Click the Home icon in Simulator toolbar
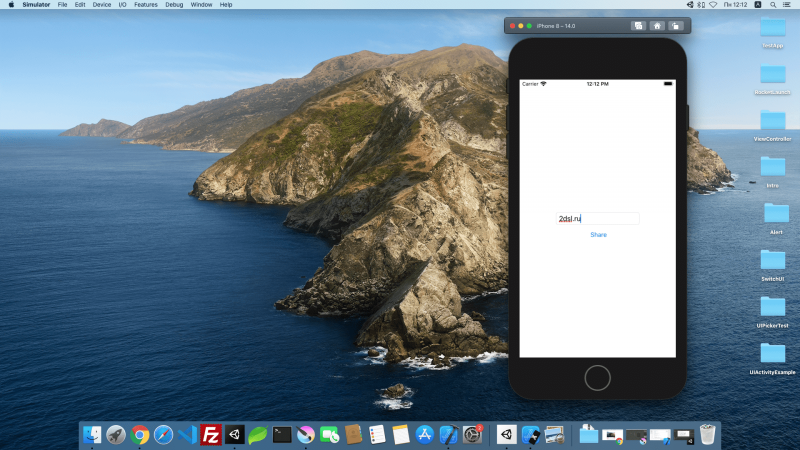 pyautogui.click(x=657, y=26)
